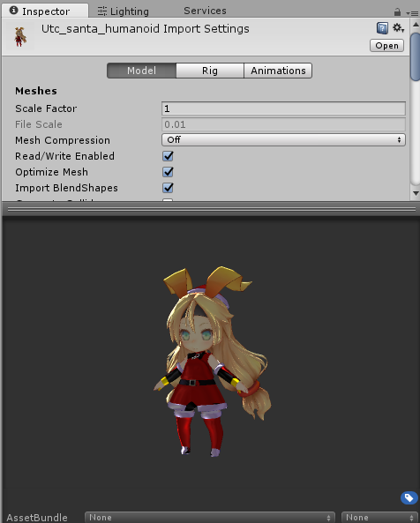The width and height of the screenshot is (420, 523).
Task: Select the Model import tab
Action: pos(141,71)
